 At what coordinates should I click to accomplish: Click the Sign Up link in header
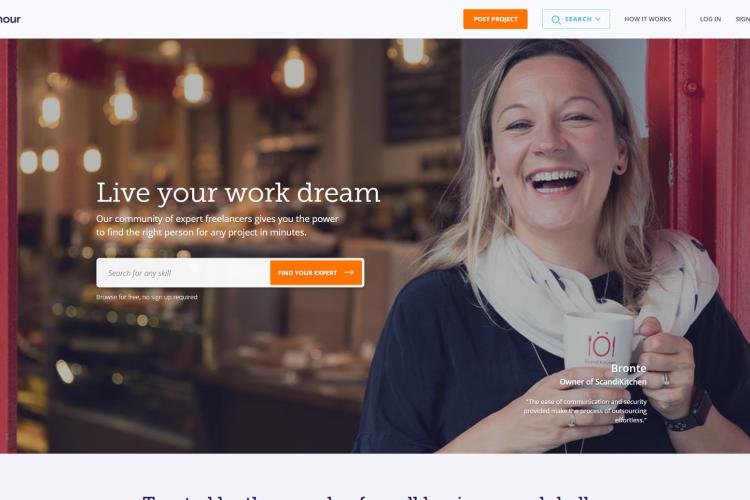point(743,19)
